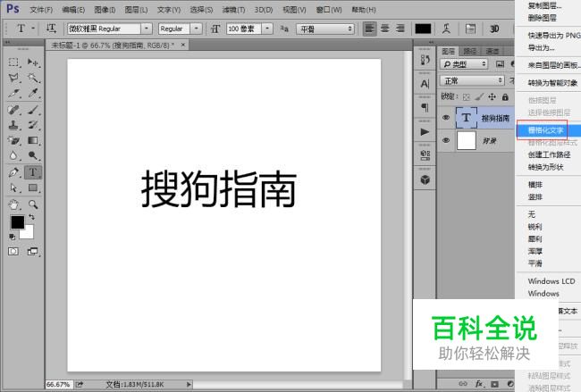Select the Lasso tool
Image resolution: width=581 pixels, height=392 pixels.
pos(13,78)
